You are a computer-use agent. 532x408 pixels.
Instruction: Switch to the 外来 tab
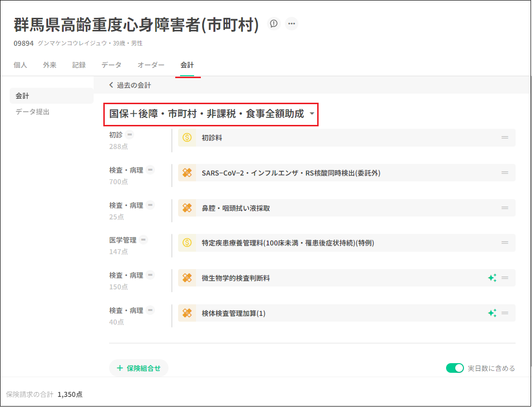[x=50, y=65]
